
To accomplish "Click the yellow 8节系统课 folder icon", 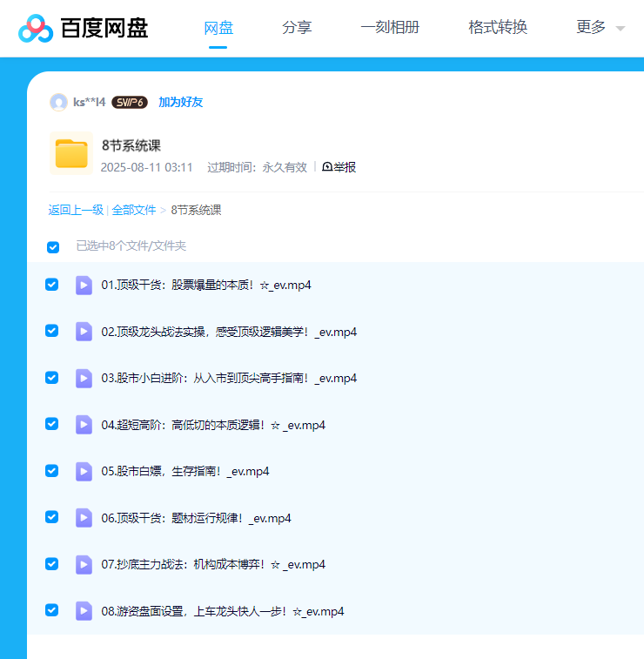I will click(71, 154).
